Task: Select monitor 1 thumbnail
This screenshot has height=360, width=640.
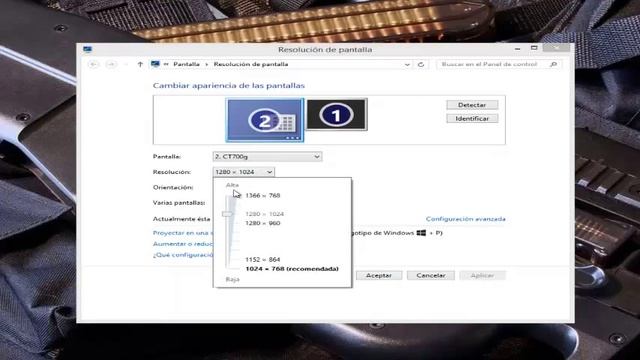Action: tap(336, 115)
